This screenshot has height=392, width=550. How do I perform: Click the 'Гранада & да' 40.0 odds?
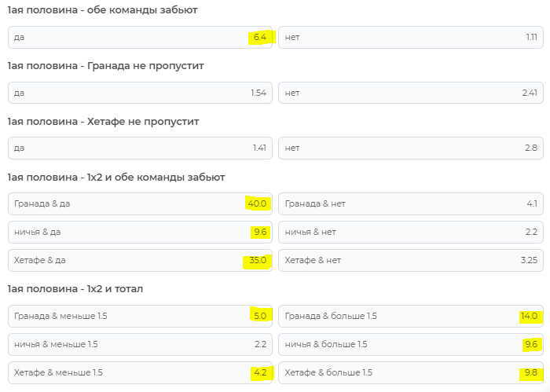[140, 203]
